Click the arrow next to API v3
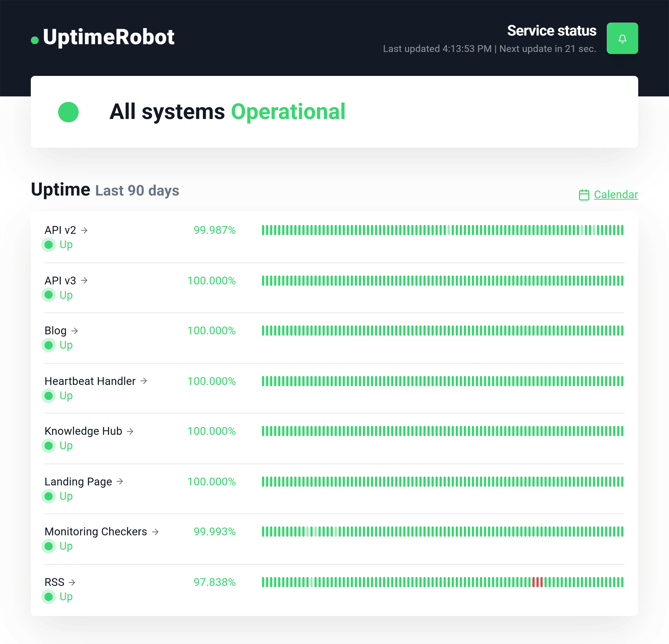This screenshot has height=644, width=669. (84, 280)
